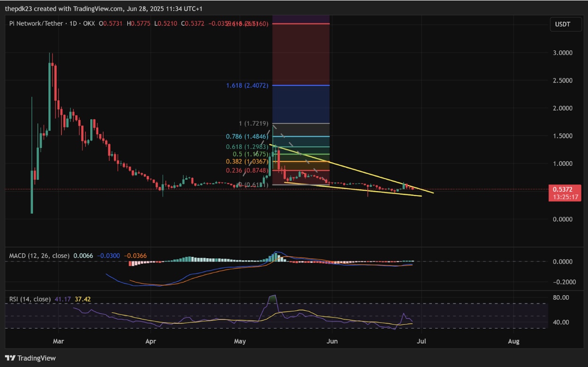Click the Jul label on time axis
Image resolution: width=588 pixels, height=367 pixels.
(422, 341)
